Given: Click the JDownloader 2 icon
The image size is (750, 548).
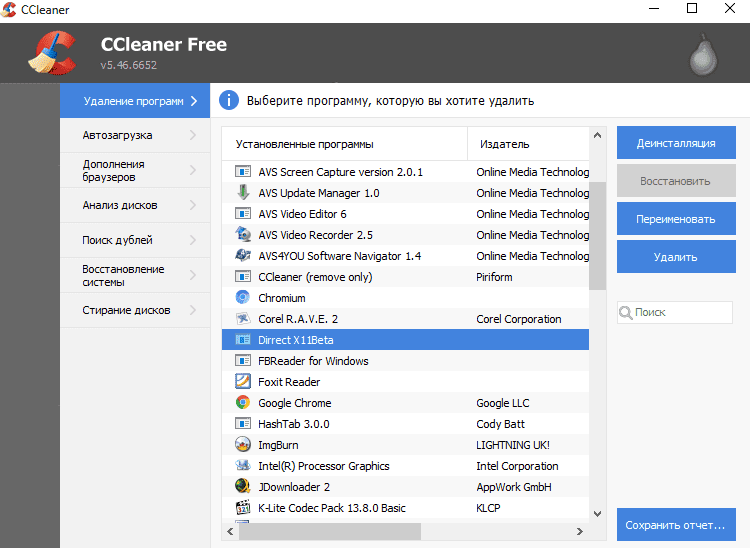Looking at the screenshot, I should [x=243, y=486].
